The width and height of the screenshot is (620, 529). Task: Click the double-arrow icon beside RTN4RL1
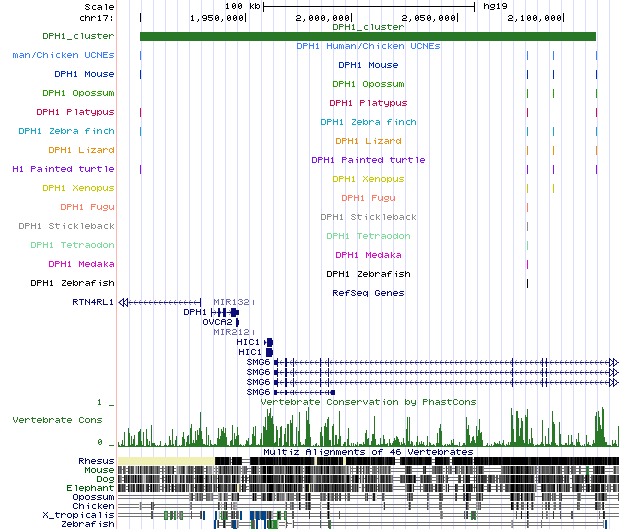coord(123,301)
